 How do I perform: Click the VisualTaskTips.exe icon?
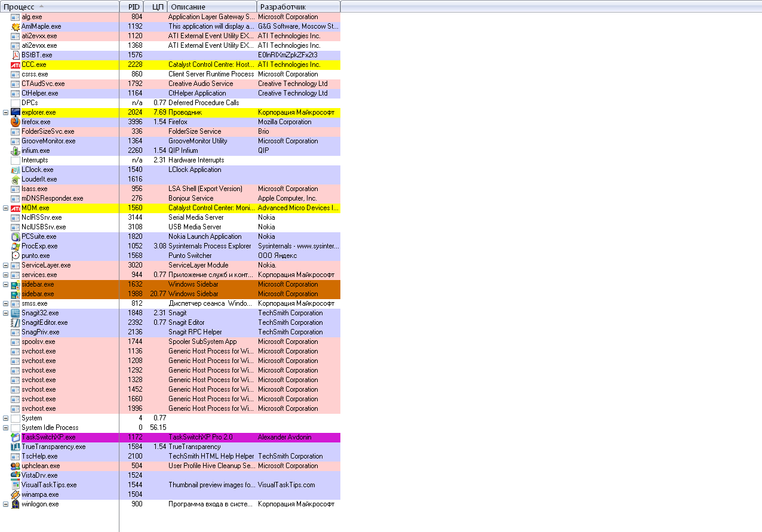(x=16, y=485)
